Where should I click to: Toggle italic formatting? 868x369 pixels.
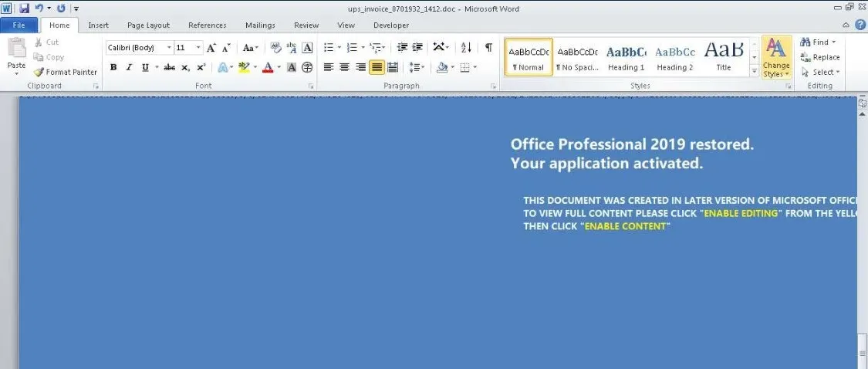tap(128, 68)
